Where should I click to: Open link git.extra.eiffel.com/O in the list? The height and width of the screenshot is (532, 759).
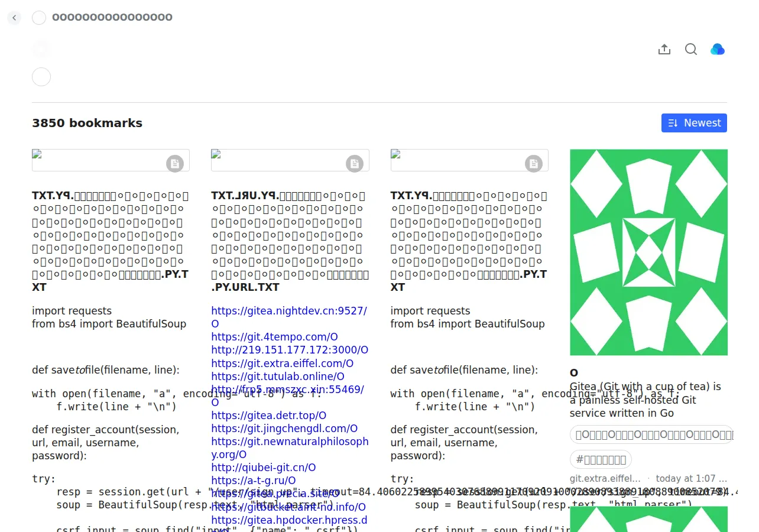point(283,363)
